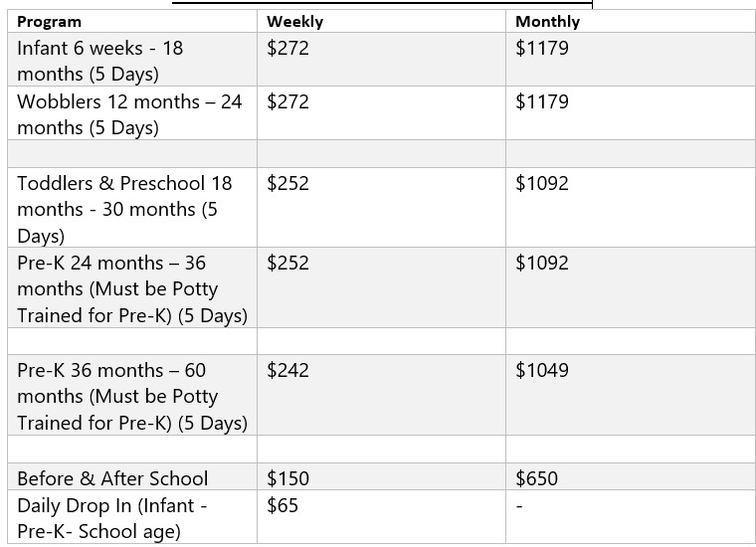Select the Pre-K 36 months – 60 months cell
This screenshot has height=547, width=756.
coord(132,396)
